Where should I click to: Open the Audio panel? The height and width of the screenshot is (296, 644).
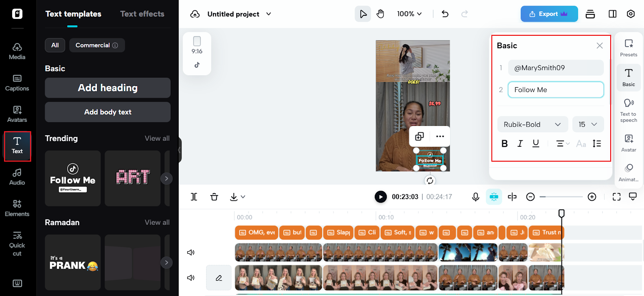17,177
